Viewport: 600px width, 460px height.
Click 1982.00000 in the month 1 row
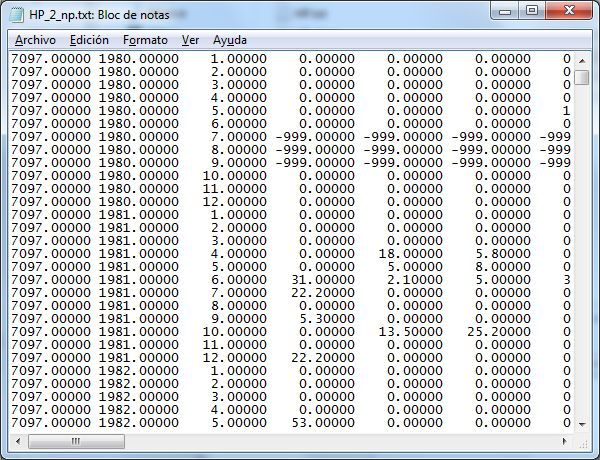(x=139, y=370)
